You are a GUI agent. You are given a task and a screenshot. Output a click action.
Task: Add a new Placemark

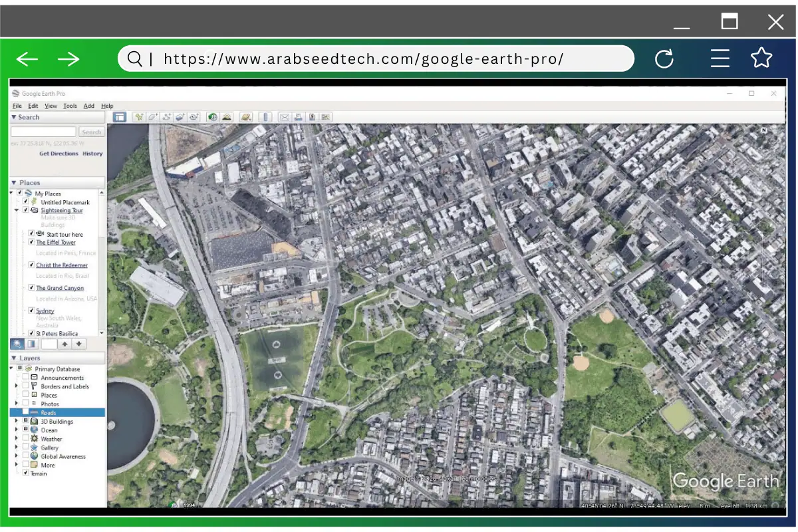140,117
